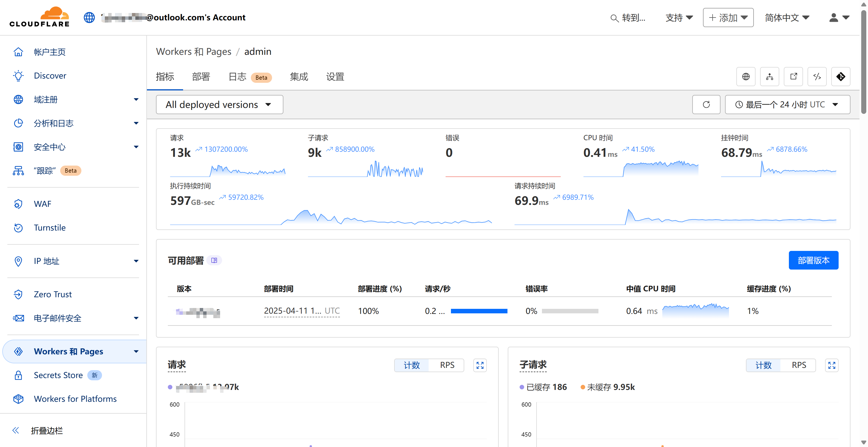Open the 最后一个 24 小时 UTC time range dropdown
The height and width of the screenshot is (447, 868).
tap(787, 105)
